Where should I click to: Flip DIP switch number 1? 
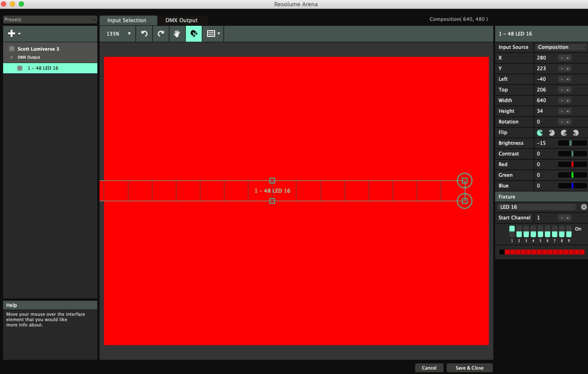pos(512,231)
